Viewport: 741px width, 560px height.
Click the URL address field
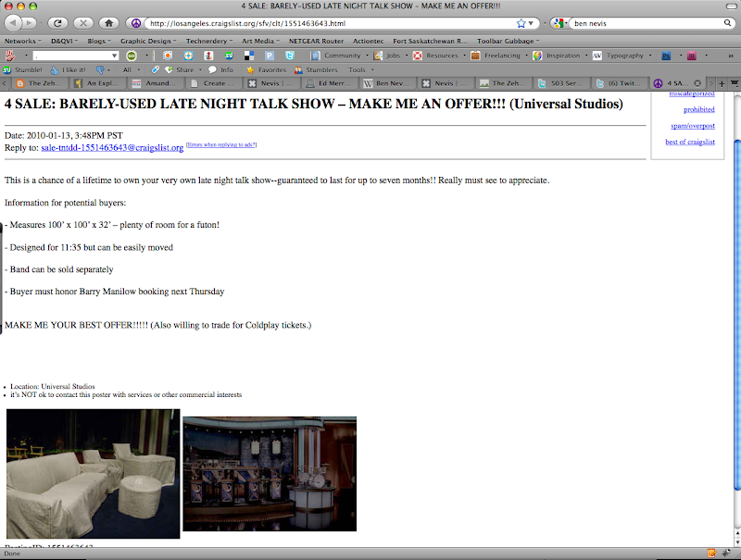[331, 23]
